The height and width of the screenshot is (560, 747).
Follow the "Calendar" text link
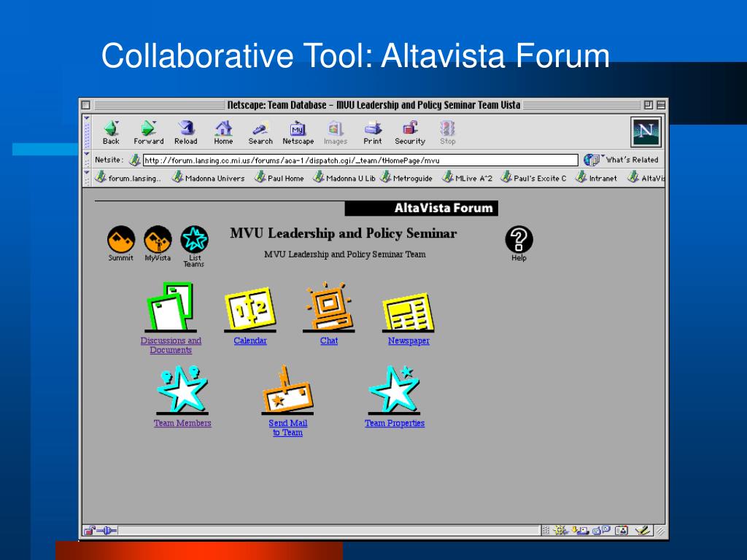[250, 341]
